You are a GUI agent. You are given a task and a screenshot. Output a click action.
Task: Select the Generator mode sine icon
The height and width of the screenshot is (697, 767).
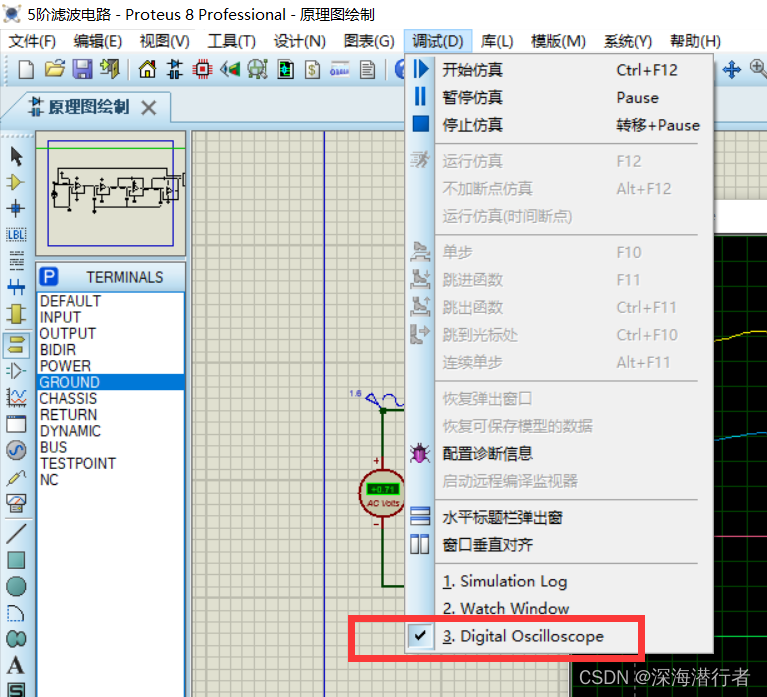pyautogui.click(x=16, y=450)
